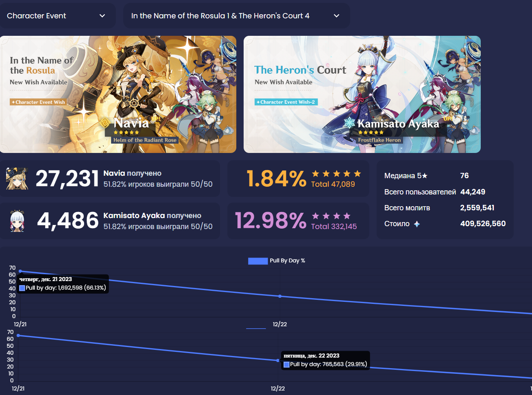Click the Стоило value 409,526,560
Image resolution: width=532 pixels, height=395 pixels.
(483, 224)
